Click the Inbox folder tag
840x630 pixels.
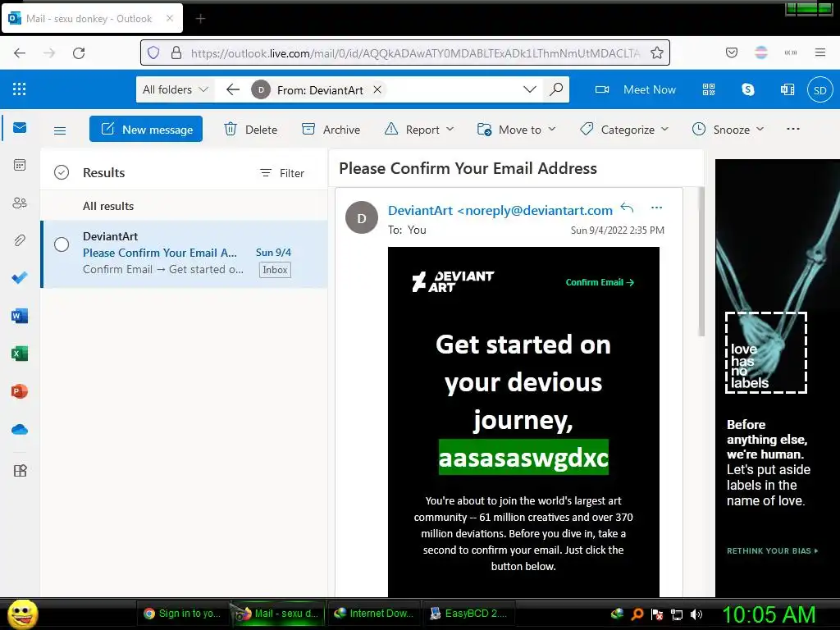tap(275, 270)
